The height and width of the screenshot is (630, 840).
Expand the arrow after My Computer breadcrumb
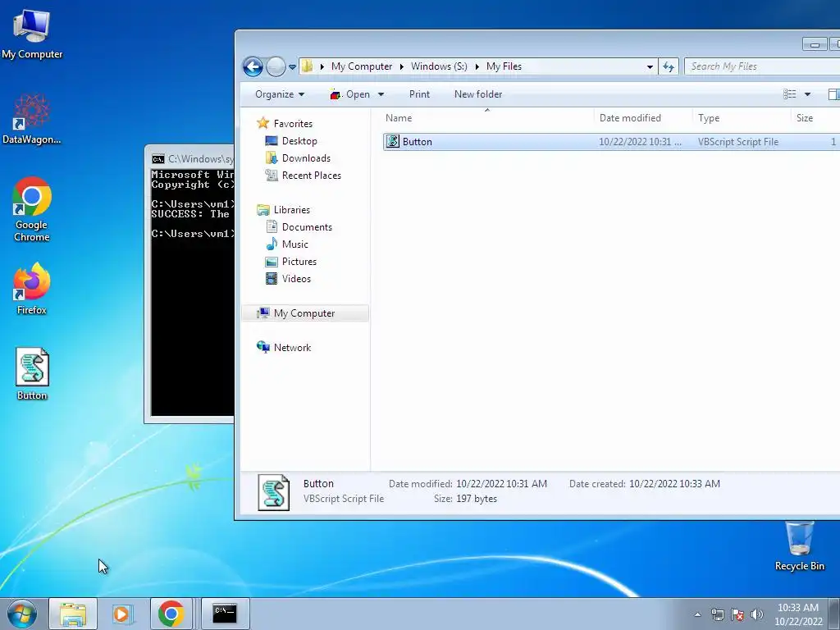coord(402,66)
